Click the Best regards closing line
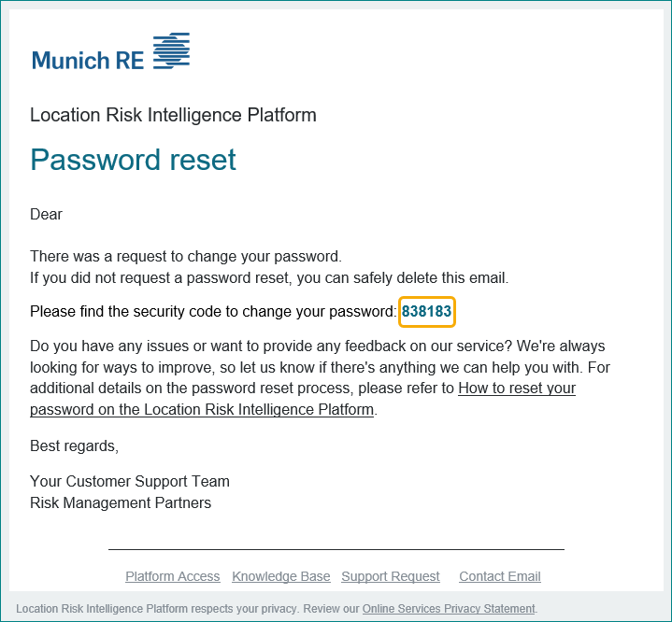This screenshot has height=622, width=672. pos(74,445)
